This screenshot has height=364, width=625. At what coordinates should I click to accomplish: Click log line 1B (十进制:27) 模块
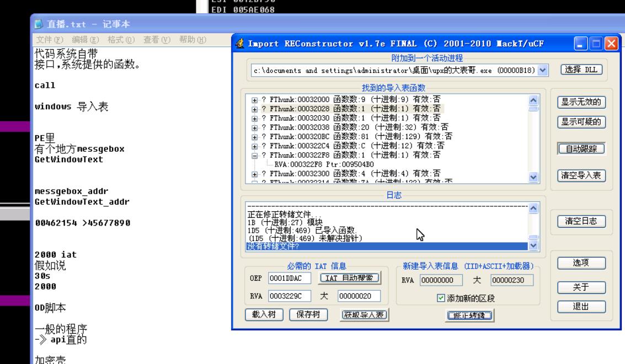tap(285, 222)
